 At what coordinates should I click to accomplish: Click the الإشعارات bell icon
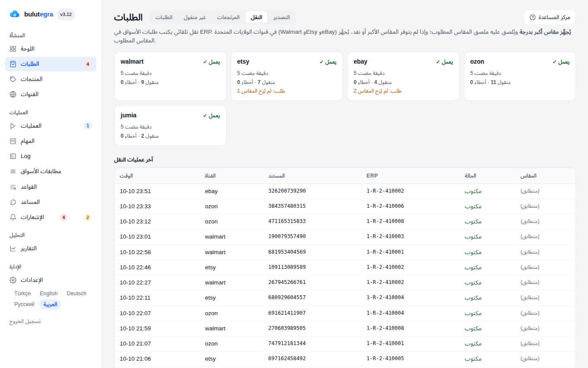pos(13,217)
